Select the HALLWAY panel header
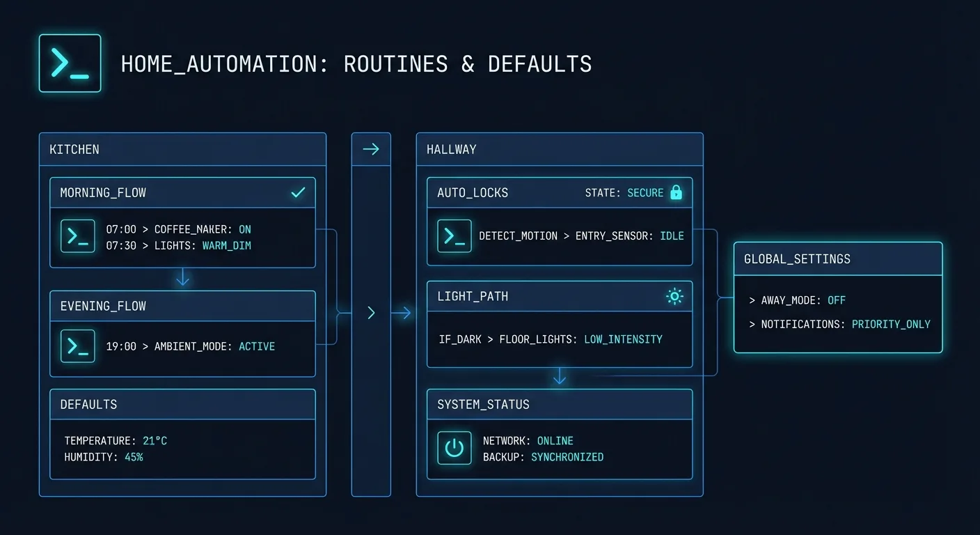This screenshot has width=980, height=535. [451, 149]
